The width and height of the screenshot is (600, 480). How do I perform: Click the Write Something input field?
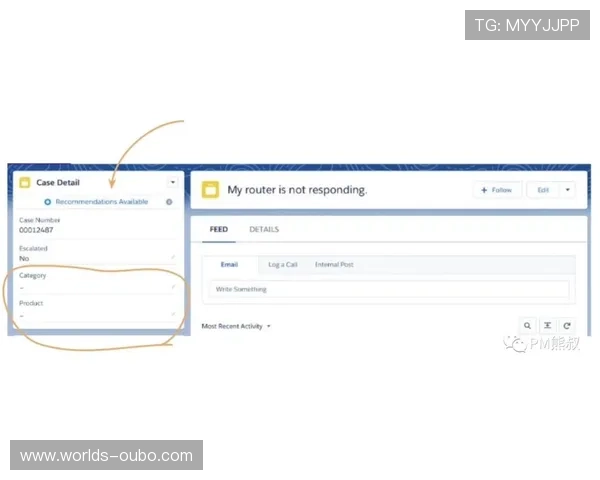388,289
